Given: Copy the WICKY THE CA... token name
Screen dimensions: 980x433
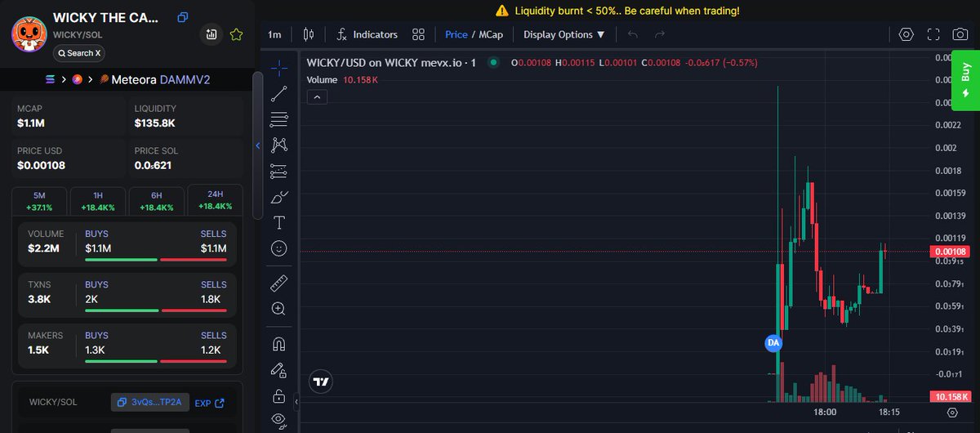Looking at the screenshot, I should point(182,17).
